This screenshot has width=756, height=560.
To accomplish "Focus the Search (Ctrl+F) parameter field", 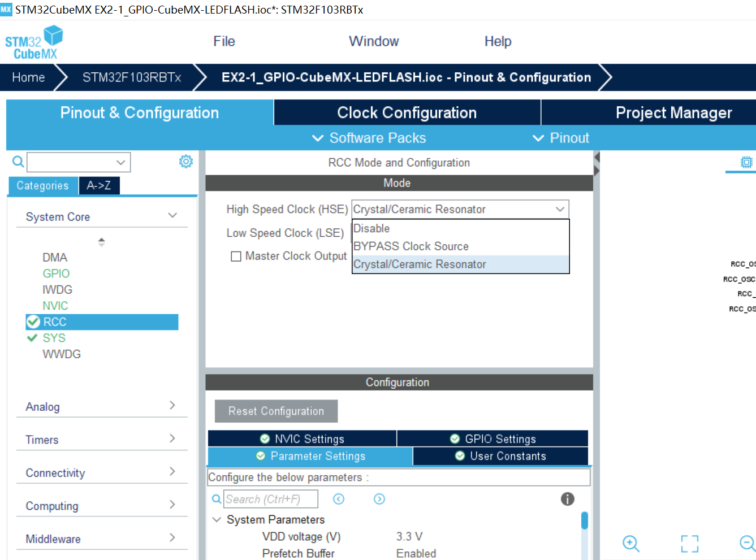I will 270,499.
